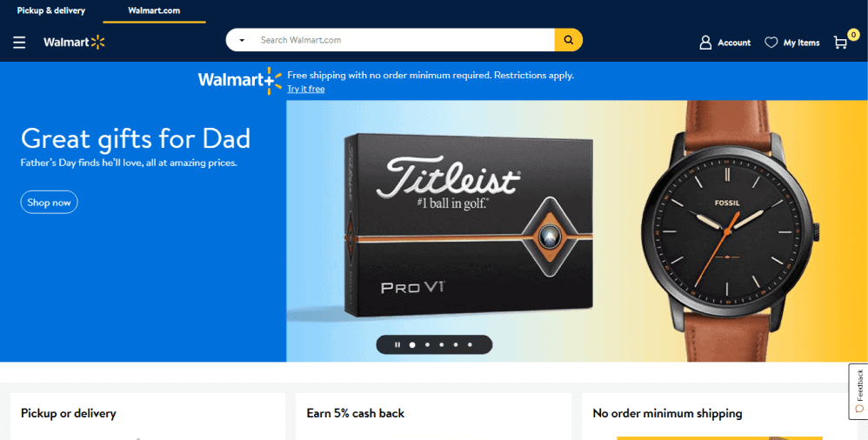The height and width of the screenshot is (440, 868).
Task: Follow the Try it free link
Action: [x=305, y=89]
